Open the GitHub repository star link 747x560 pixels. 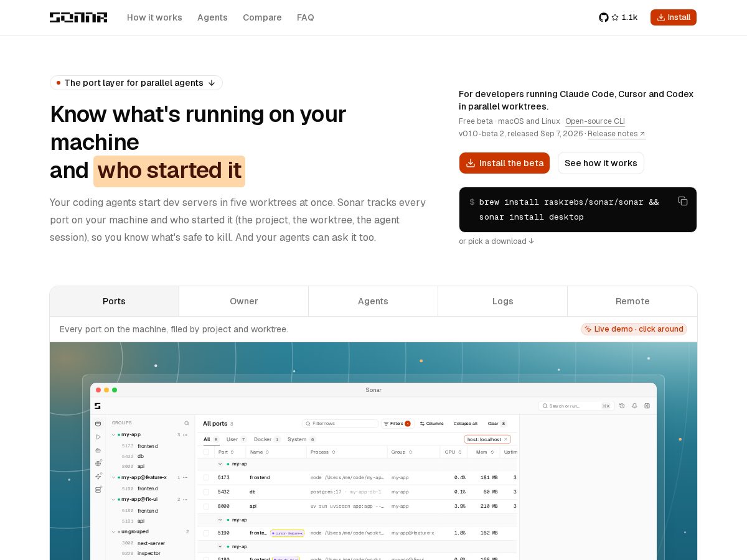pyautogui.click(x=618, y=17)
